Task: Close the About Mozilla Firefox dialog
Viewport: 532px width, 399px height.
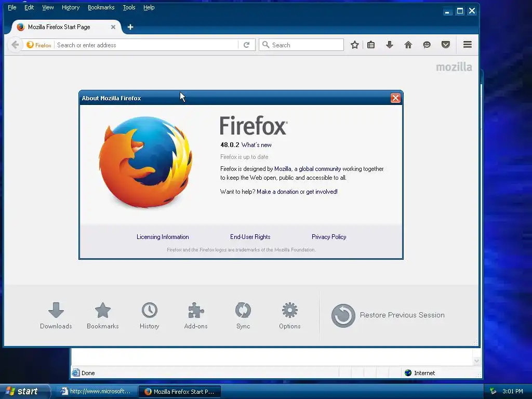Action: pyautogui.click(x=395, y=98)
